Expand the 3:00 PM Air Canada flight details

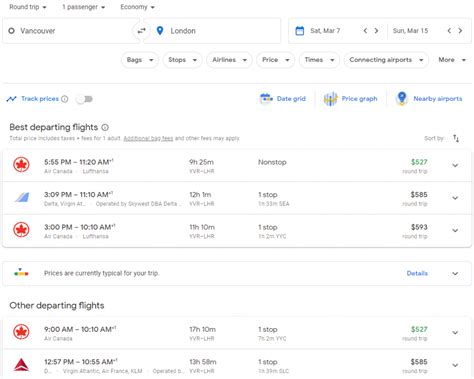[455, 230]
